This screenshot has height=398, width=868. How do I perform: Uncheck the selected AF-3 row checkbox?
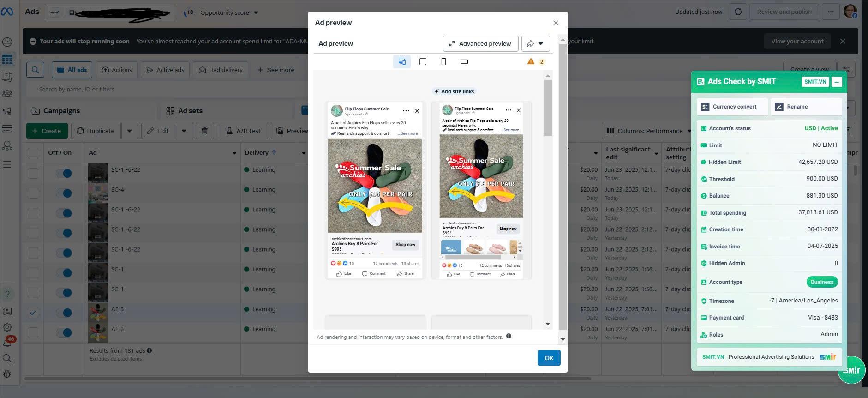33,313
